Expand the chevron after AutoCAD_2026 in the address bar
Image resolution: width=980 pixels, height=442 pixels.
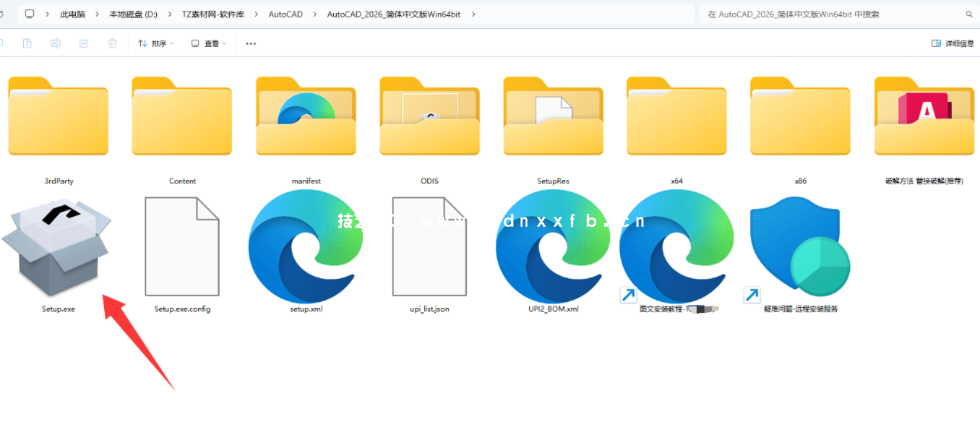pyautogui.click(x=473, y=14)
